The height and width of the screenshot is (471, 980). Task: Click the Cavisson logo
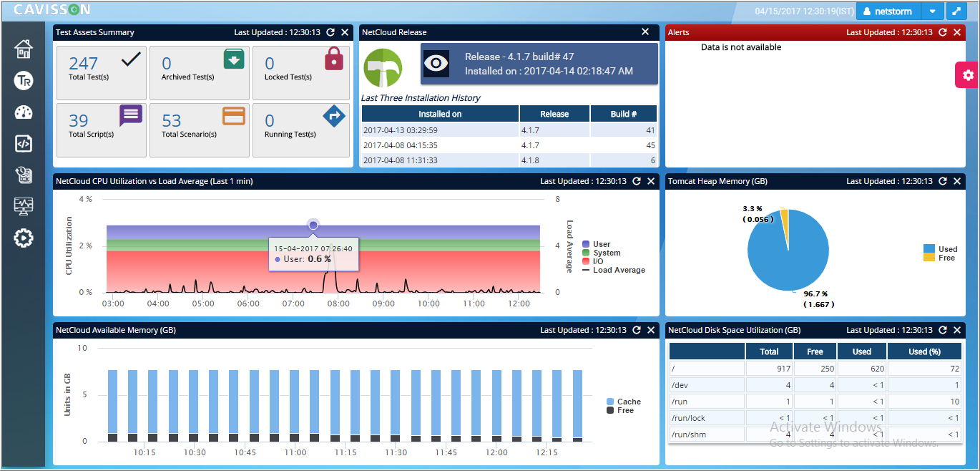pos(52,9)
